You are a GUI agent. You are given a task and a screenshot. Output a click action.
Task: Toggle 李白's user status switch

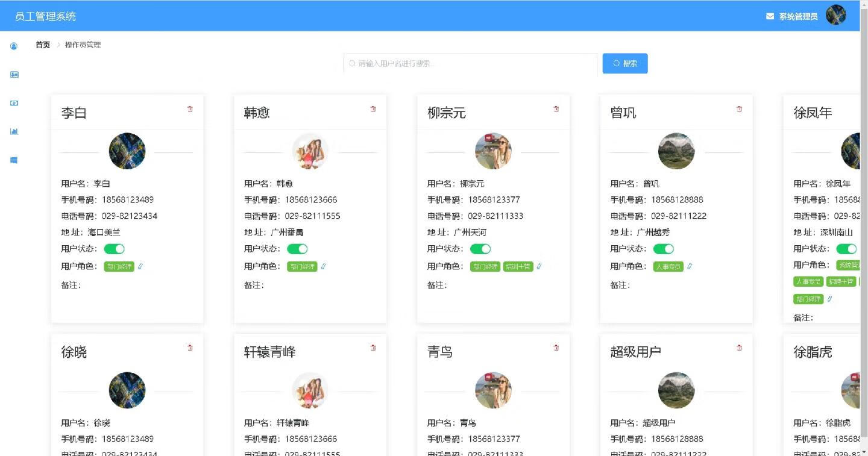[x=115, y=249]
